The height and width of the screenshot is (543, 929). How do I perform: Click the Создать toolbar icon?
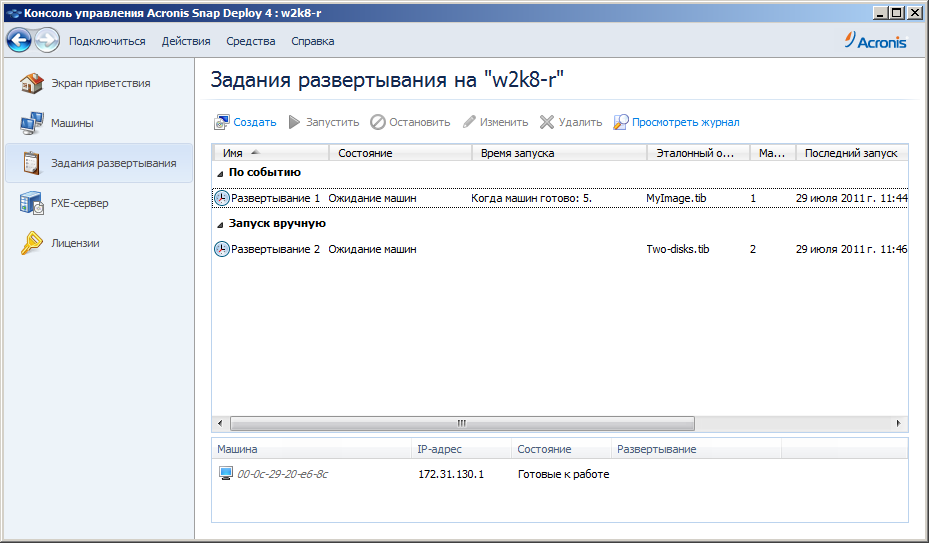222,122
